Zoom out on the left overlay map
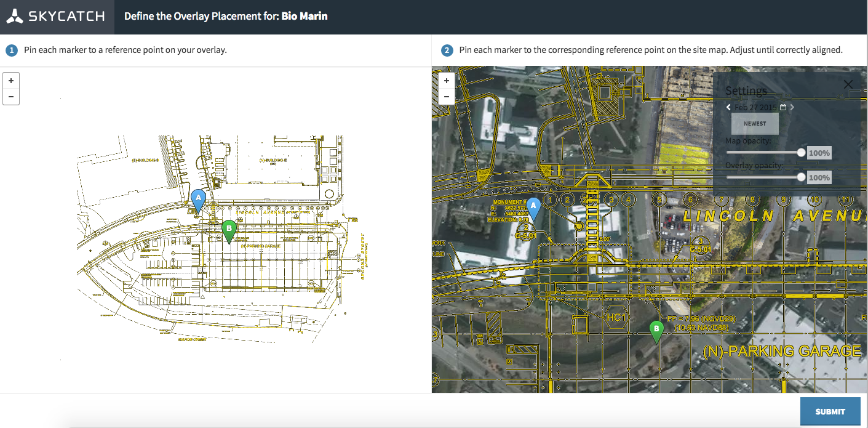The width and height of the screenshot is (868, 428). pos(11,97)
